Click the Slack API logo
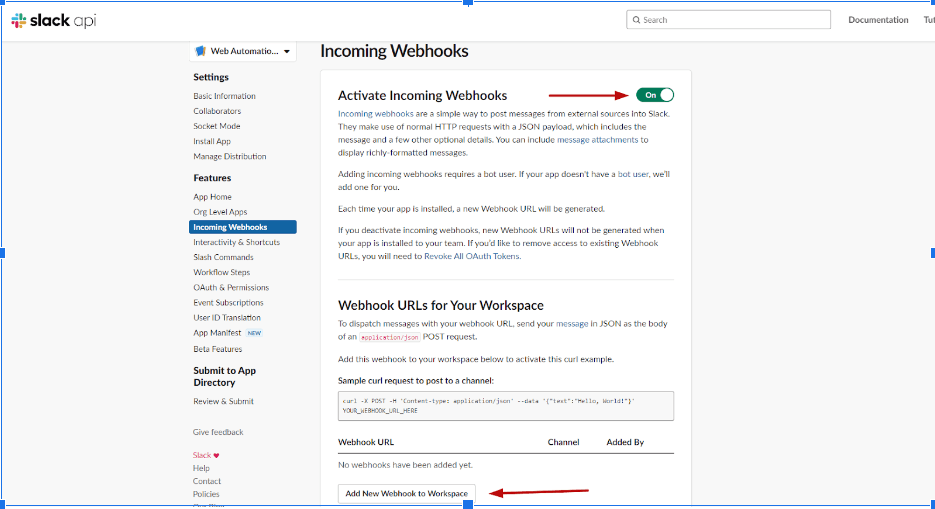The image size is (935, 509). (54, 20)
